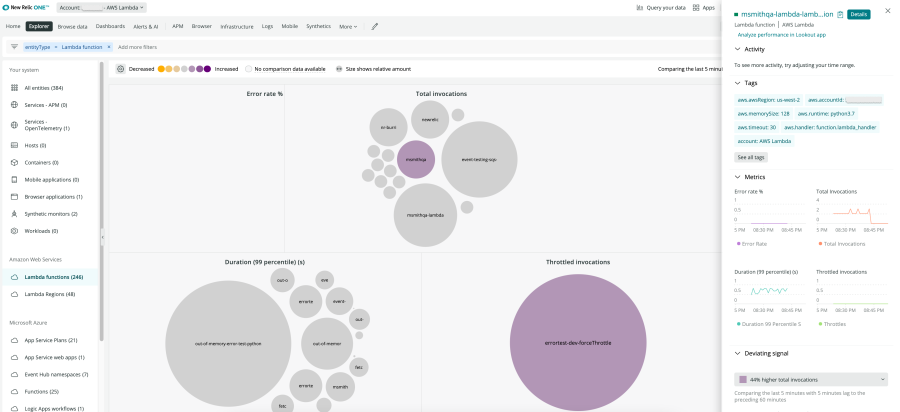Select Synthetic monitors (2)

[51, 214]
